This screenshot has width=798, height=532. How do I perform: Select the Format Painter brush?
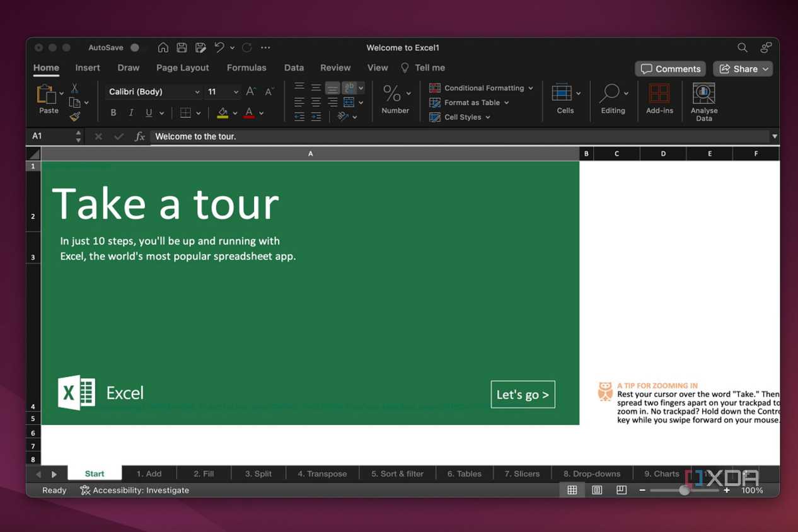click(x=75, y=116)
